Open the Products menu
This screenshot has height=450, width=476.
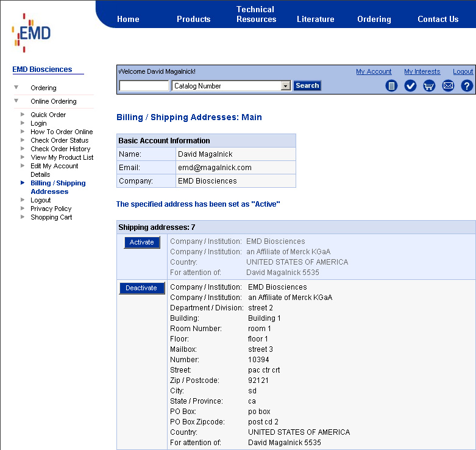point(194,19)
